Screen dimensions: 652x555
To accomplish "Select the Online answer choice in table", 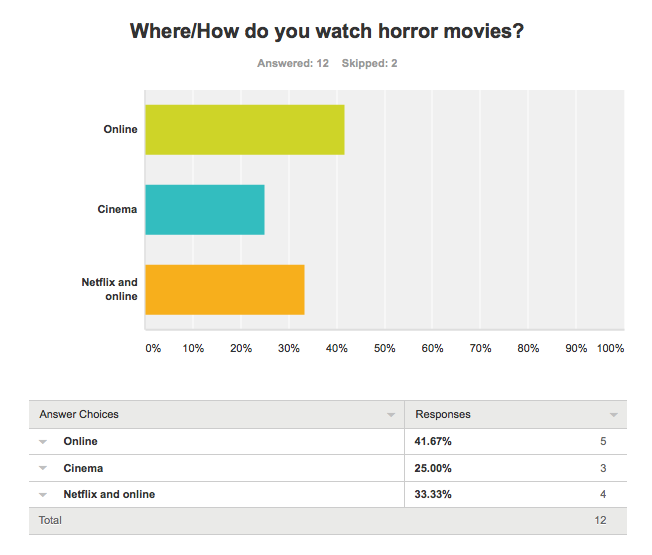I will (80, 441).
